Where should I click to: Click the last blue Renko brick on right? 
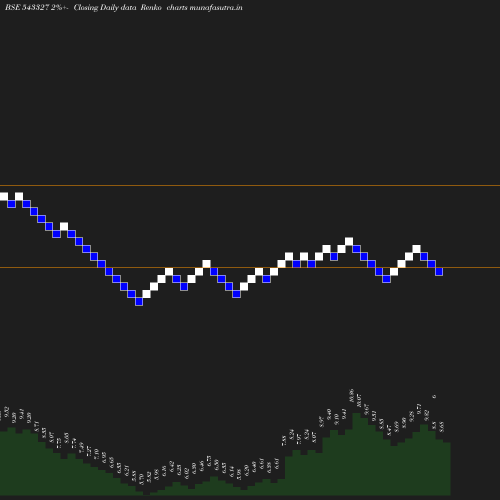click(439, 272)
